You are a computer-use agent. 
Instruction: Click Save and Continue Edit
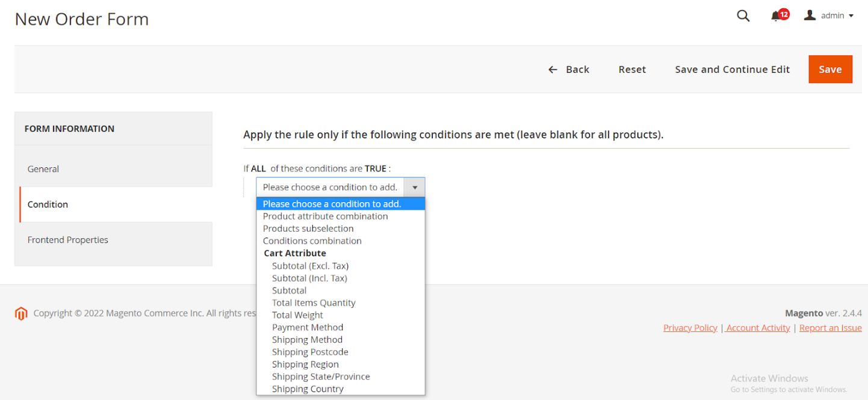(732, 69)
